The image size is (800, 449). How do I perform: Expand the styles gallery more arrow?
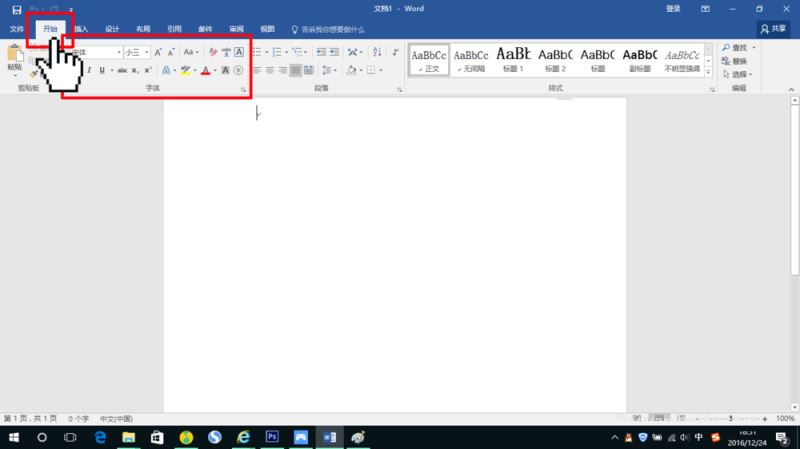pos(708,72)
